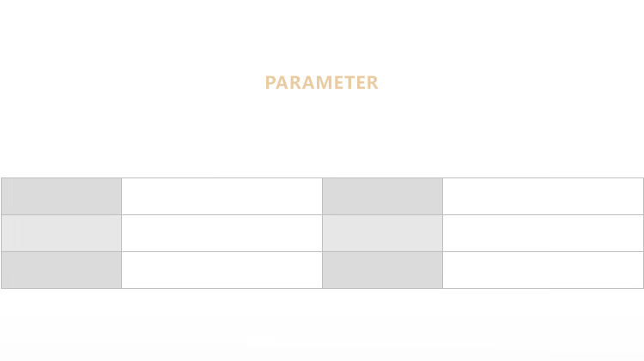Click the table's top border line

(x=258, y=177)
